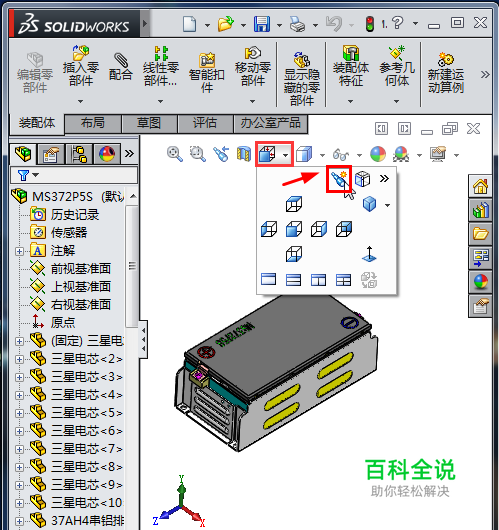Click Smart Fasteners (智能扣件)
The image size is (499, 530).
[207, 72]
